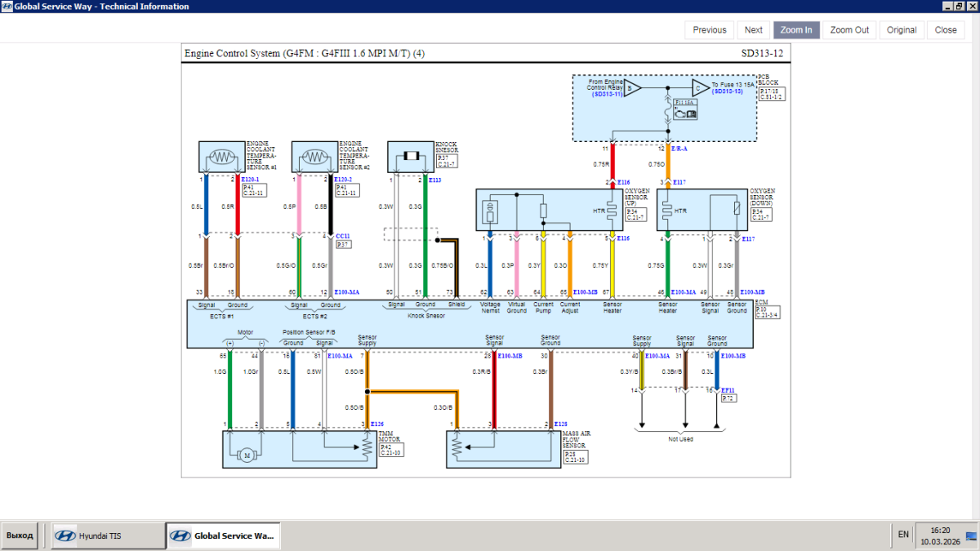Click the 'PCB BLOCK' label
Image resolution: width=980 pixels, height=551 pixels.
pos(768,79)
